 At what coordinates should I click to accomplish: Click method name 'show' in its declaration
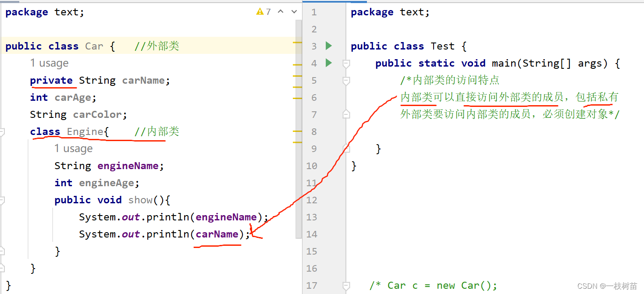pos(140,200)
